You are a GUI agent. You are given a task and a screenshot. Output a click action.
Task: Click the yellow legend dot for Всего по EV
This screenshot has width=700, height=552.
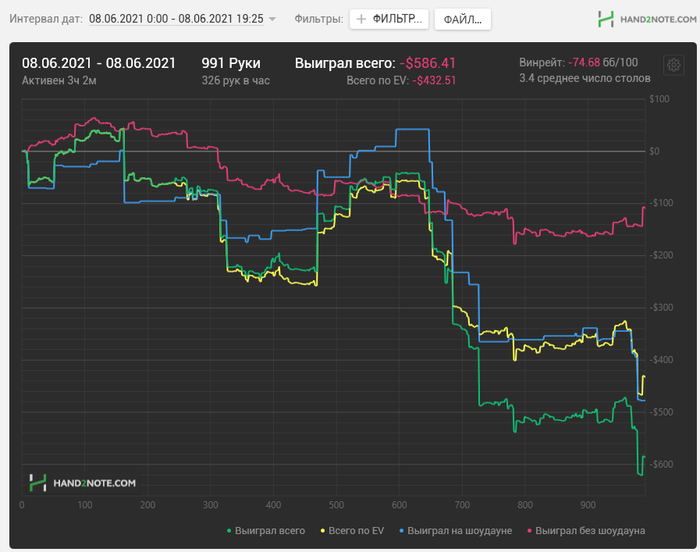click(x=323, y=531)
